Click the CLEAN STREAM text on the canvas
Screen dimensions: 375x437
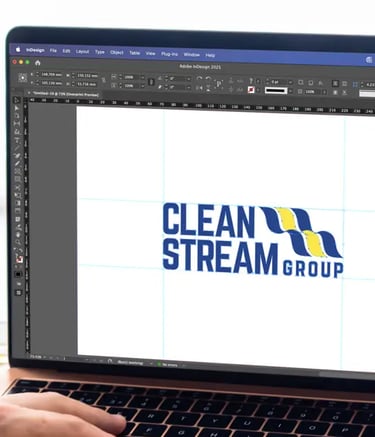coord(220,238)
